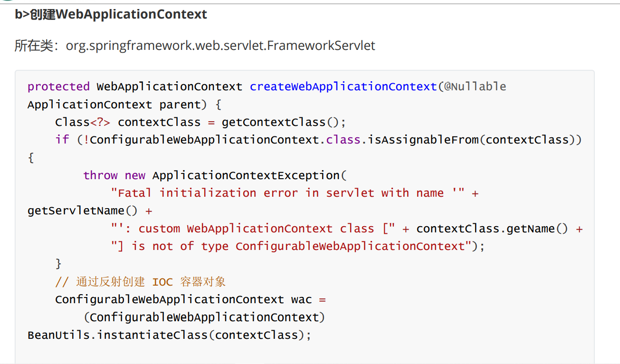
Task: Click the createWebApplicationContext method name
Action: pyautogui.click(x=343, y=86)
